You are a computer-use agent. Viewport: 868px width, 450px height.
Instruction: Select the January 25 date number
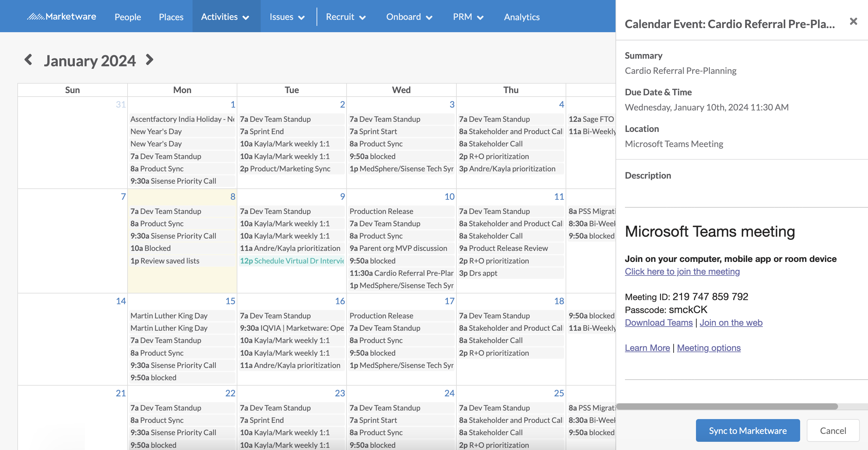tap(559, 393)
